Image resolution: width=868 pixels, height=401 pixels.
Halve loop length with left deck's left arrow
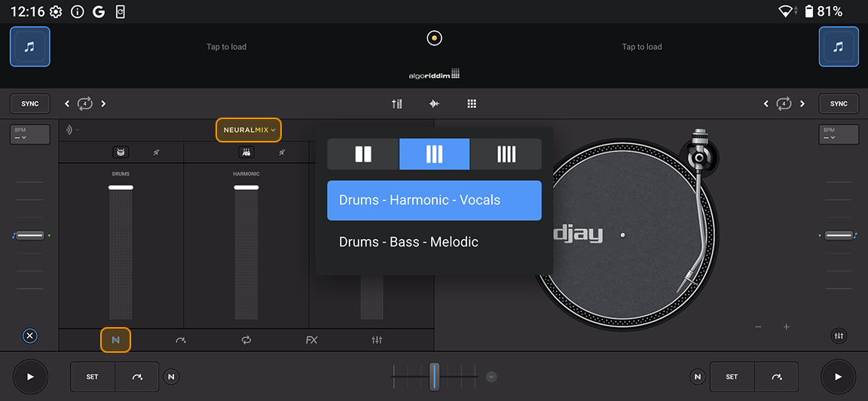(68, 103)
